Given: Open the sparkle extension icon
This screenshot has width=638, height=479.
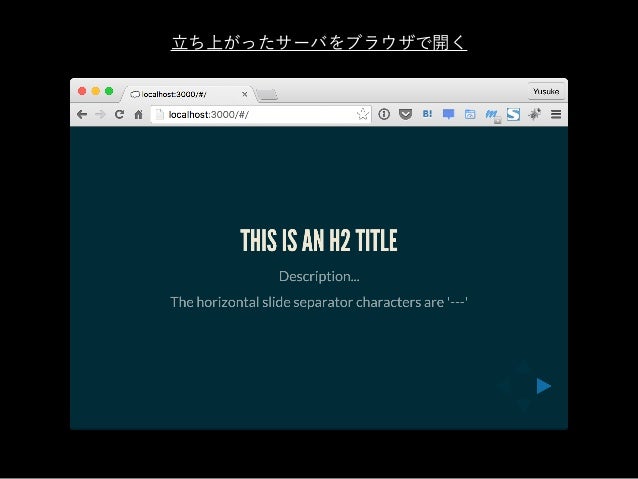Looking at the screenshot, I should 535,114.
